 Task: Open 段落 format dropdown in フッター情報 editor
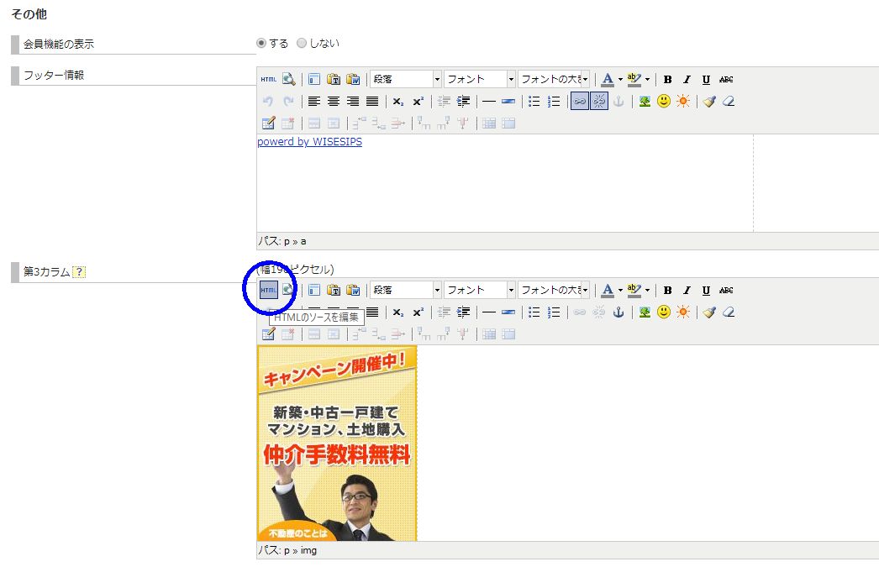[405, 80]
